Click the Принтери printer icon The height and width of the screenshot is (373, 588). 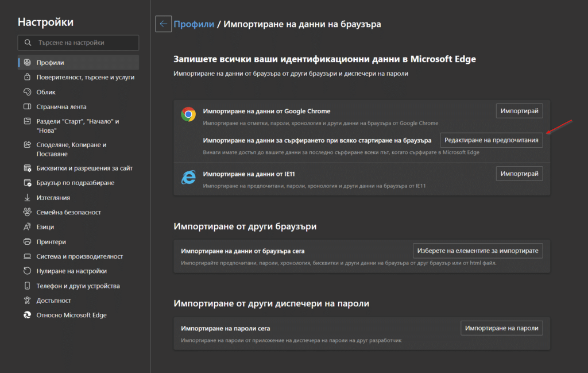click(x=28, y=241)
